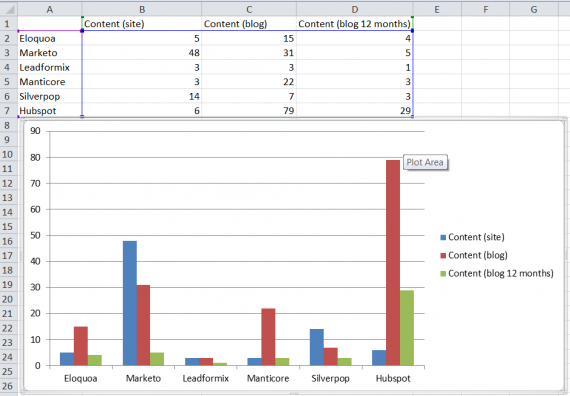Click cell D4 with value 1
This screenshot has width=570, height=396.
(x=354, y=67)
